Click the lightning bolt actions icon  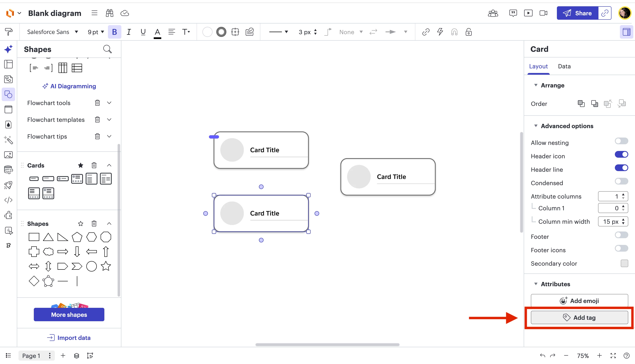440,32
